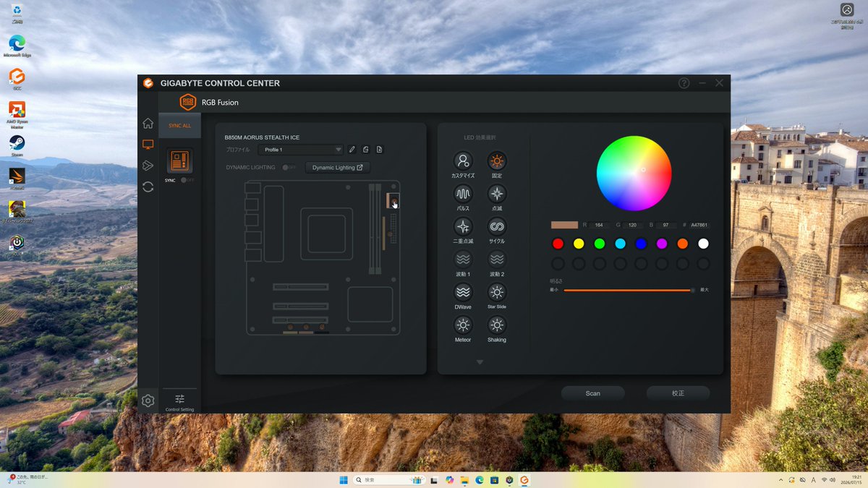The image size is (868, 488).
Task: Pick the red preset color swatch
Action: [x=558, y=244]
